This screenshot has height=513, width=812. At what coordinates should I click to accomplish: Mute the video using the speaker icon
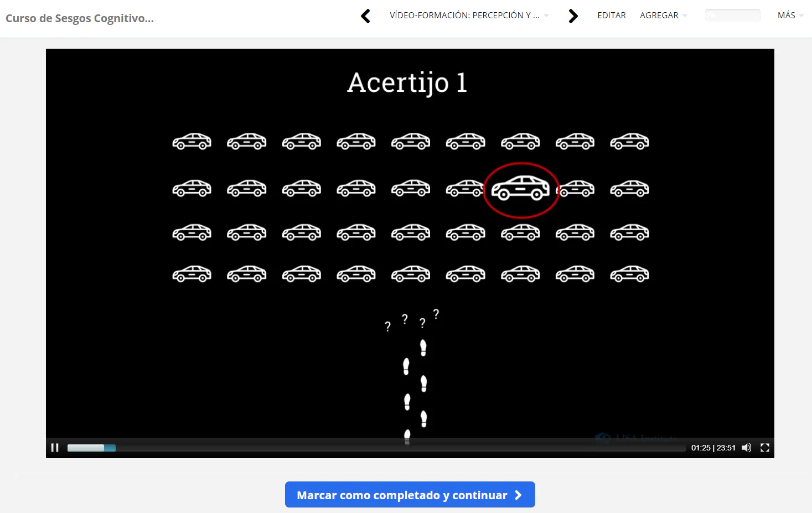tap(746, 448)
